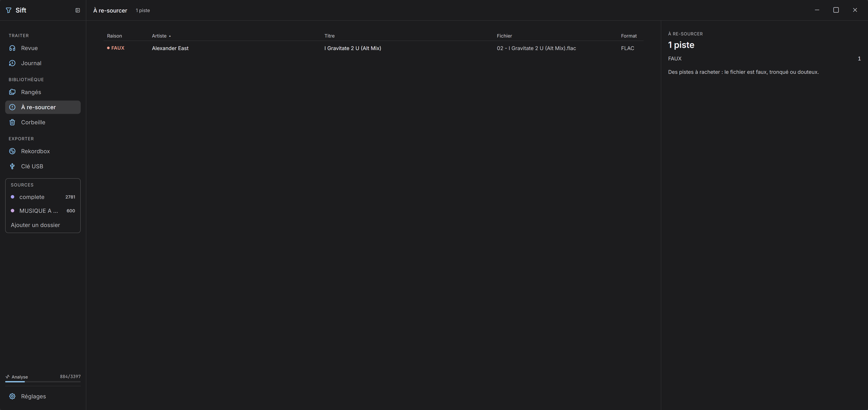Open Revue via the headphones icon
868x410 pixels.
[13, 48]
